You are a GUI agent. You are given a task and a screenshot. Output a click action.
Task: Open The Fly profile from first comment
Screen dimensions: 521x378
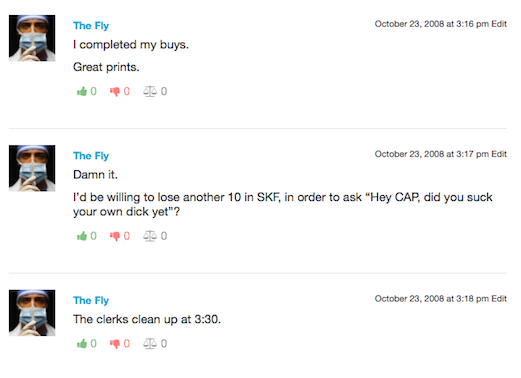pyautogui.click(x=91, y=26)
